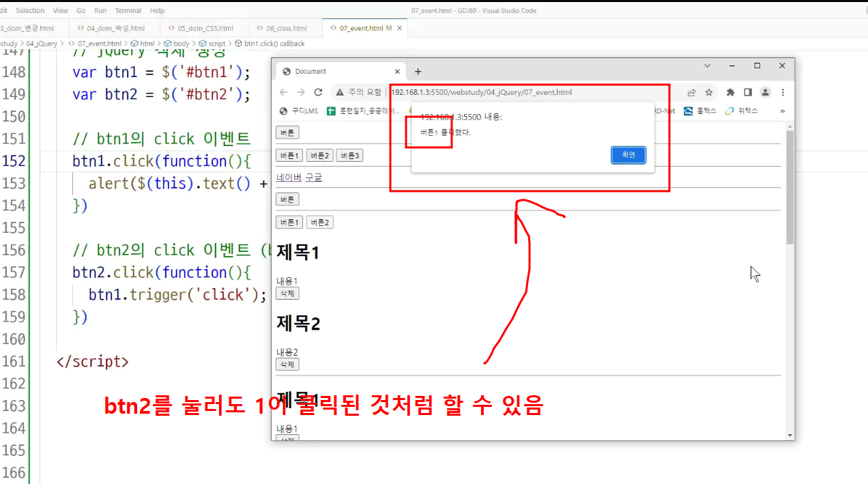Open Chrome tab search chevron
Viewport: 868px width, 484px height.
(x=707, y=66)
